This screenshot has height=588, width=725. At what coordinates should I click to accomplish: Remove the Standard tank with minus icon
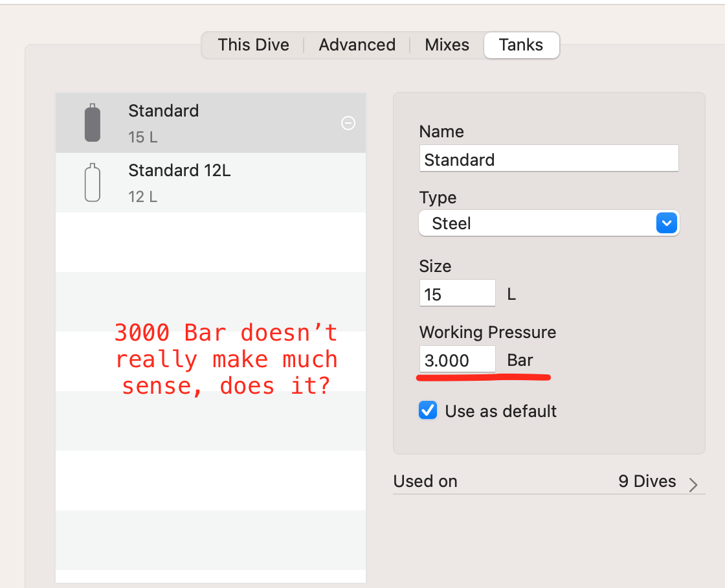click(x=348, y=123)
